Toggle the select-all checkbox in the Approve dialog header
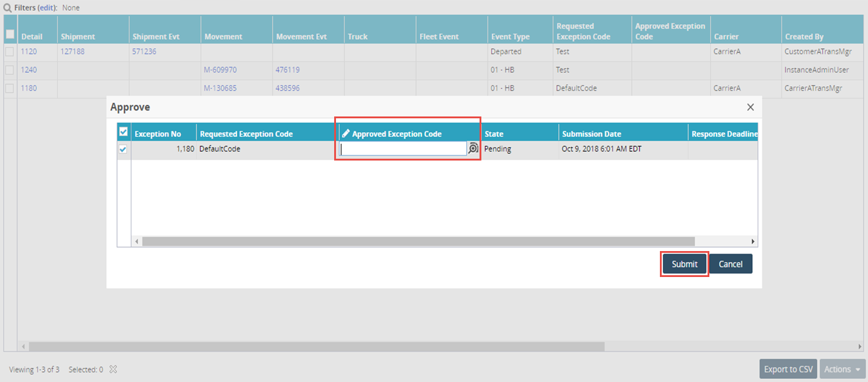The image size is (868, 382). tap(123, 132)
